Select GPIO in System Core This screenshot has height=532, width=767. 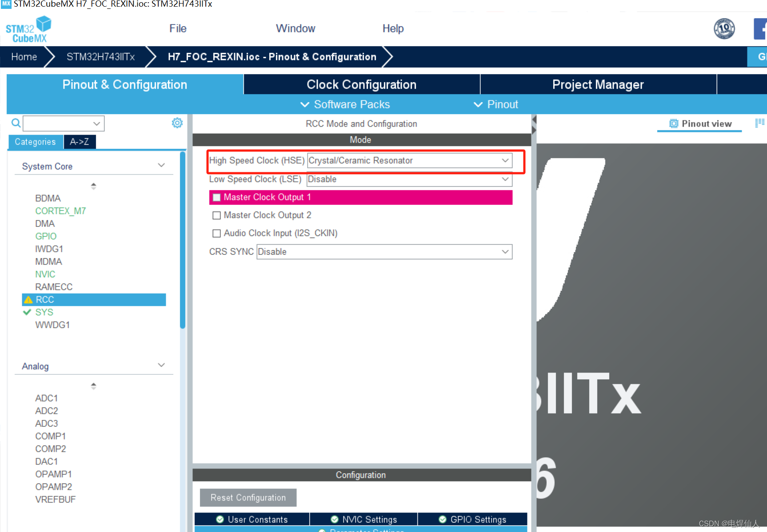(46, 236)
